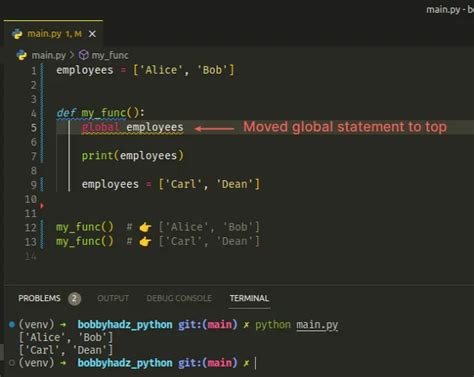Expand the breadcrumb chevron after main.py
Viewport: 474px width, 377px height.
click(x=72, y=55)
